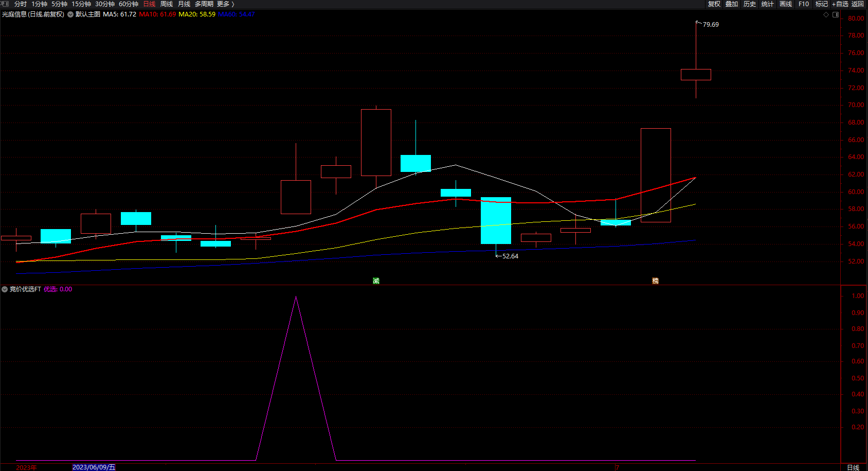Screen dimensions: 868x471
Task: Click the 70.00 price axis label
Action: click(856, 105)
